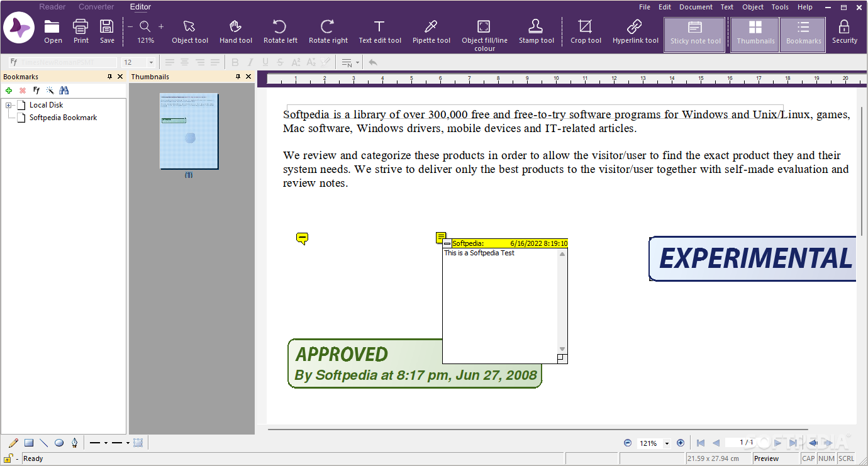The height and width of the screenshot is (466, 868).
Task: Expand the Local Disk bookmark
Action: 9,105
